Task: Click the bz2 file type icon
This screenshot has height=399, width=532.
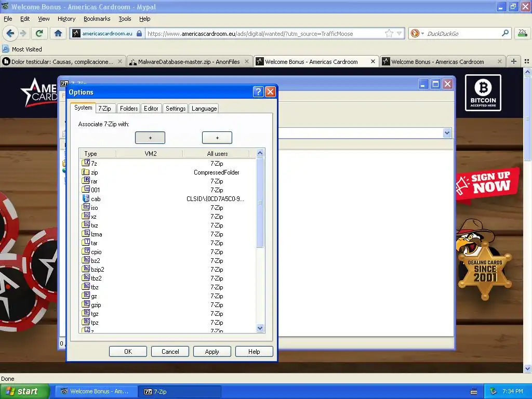Action: click(86, 260)
